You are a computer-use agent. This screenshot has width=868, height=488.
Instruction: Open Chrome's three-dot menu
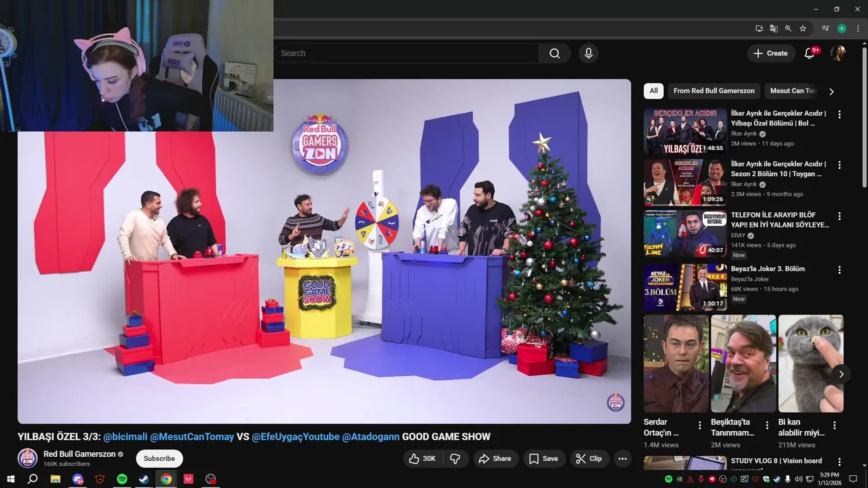pos(856,28)
